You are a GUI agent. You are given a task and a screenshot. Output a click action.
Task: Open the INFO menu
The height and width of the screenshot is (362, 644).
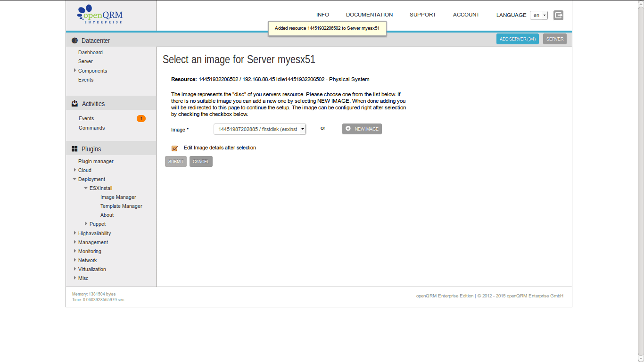tap(322, 15)
